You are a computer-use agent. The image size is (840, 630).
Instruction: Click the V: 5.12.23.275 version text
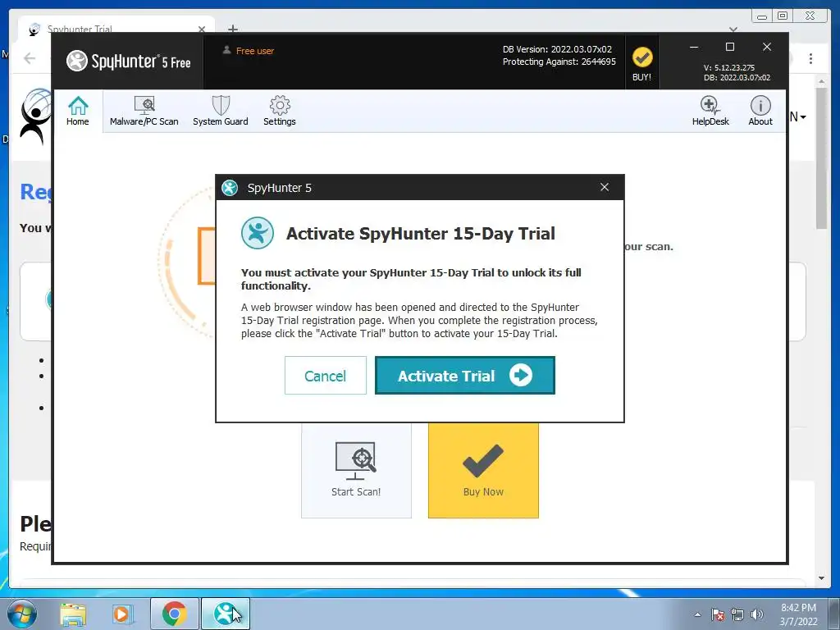coord(728,67)
